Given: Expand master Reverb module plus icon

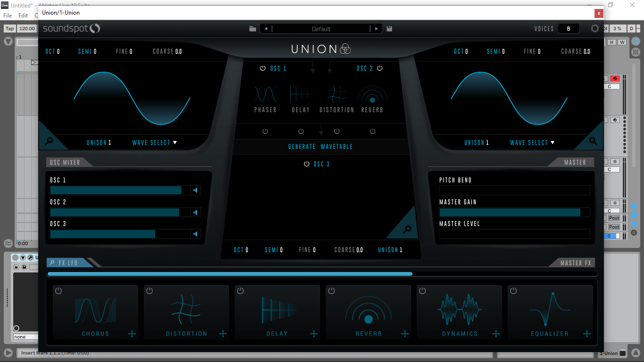Looking at the screenshot, I should tap(405, 334).
